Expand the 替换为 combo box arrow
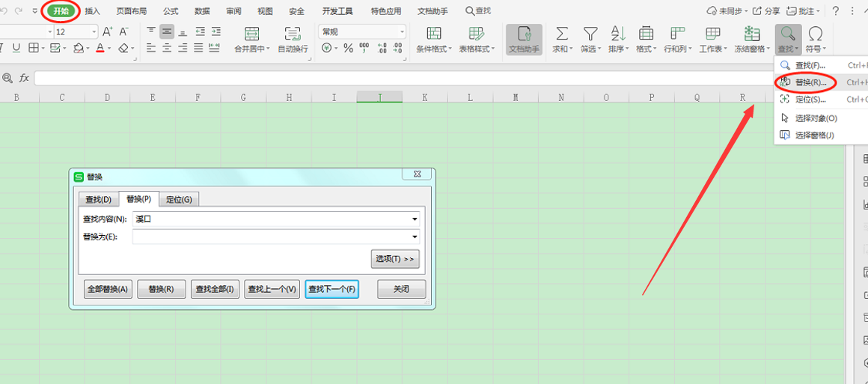Viewport: 868px width, 384px height. (415, 237)
